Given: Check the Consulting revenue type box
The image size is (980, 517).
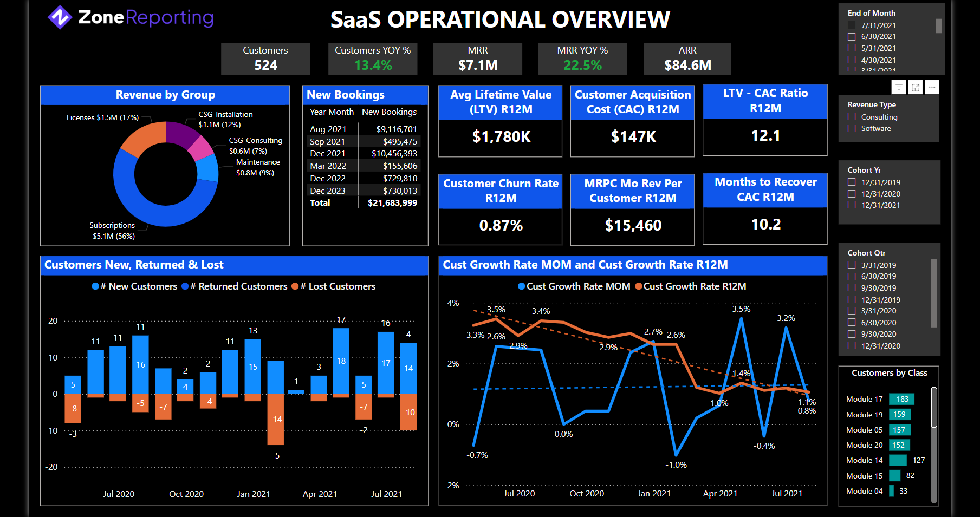Looking at the screenshot, I should 852,117.
